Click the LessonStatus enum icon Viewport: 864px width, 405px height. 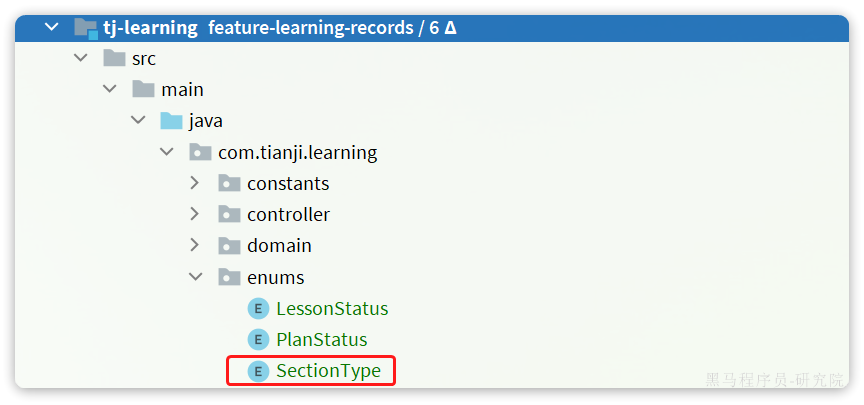pos(258,309)
